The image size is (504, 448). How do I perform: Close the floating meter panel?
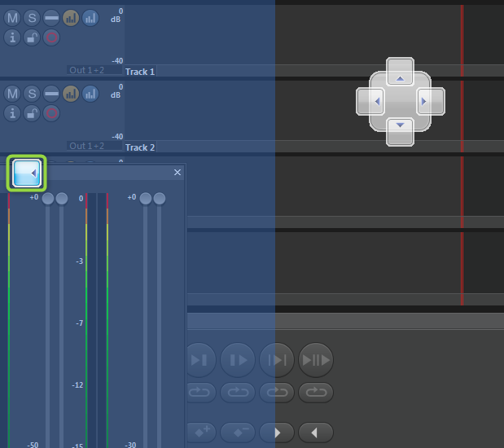tap(177, 173)
